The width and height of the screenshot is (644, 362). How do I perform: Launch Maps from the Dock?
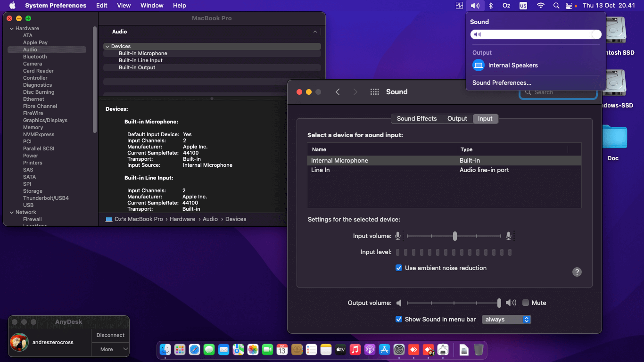coord(238,350)
